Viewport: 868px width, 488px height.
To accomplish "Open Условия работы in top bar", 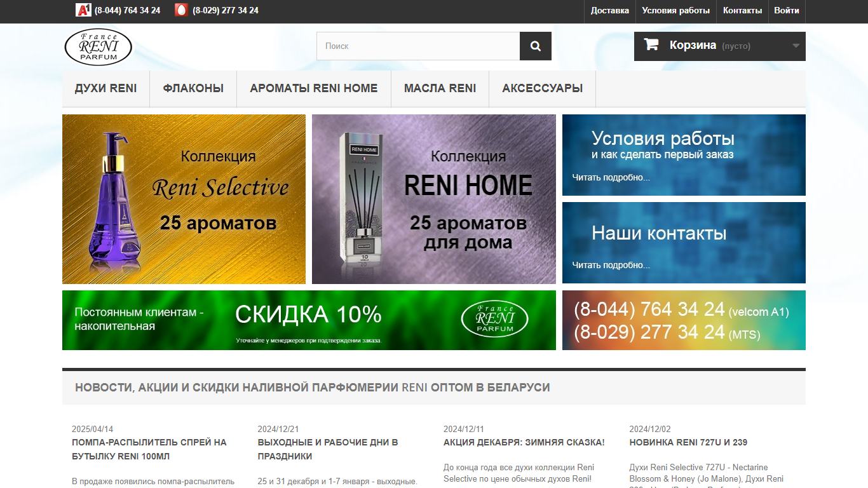I will (676, 11).
